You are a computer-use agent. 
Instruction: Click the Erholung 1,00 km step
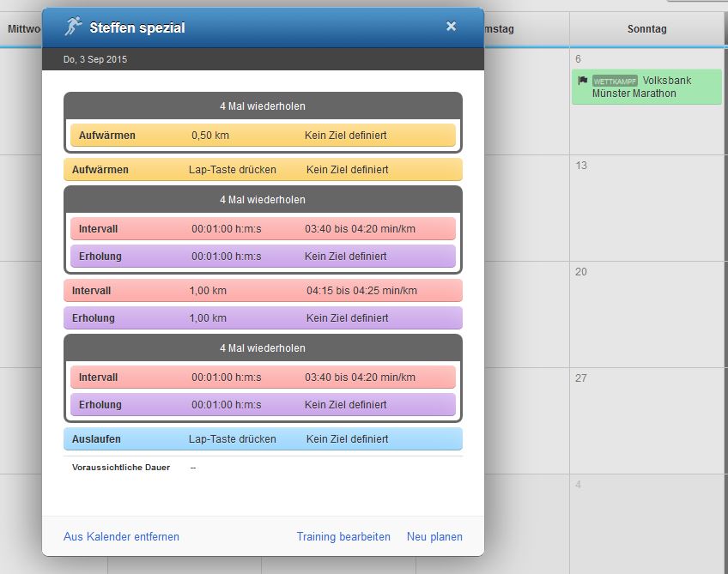click(263, 318)
